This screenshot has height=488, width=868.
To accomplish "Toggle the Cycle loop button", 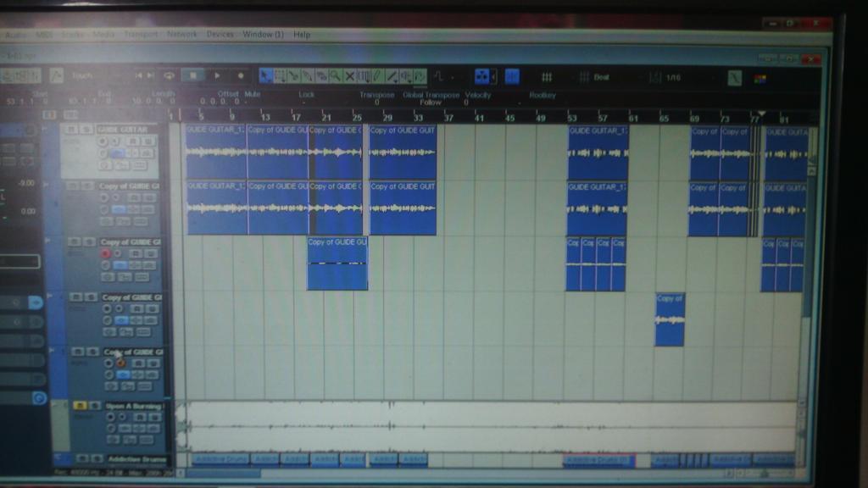I will coord(169,75).
